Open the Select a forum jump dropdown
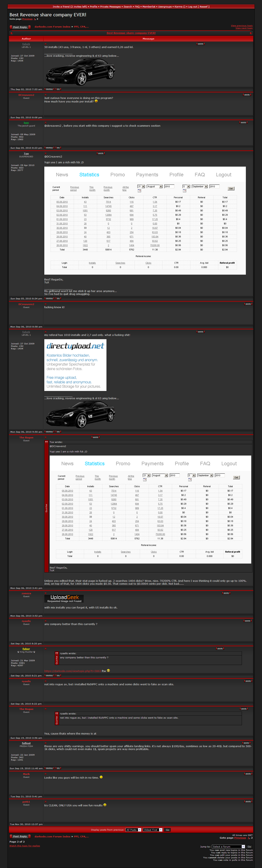The width and height of the screenshot is (262, 868). coord(228,846)
